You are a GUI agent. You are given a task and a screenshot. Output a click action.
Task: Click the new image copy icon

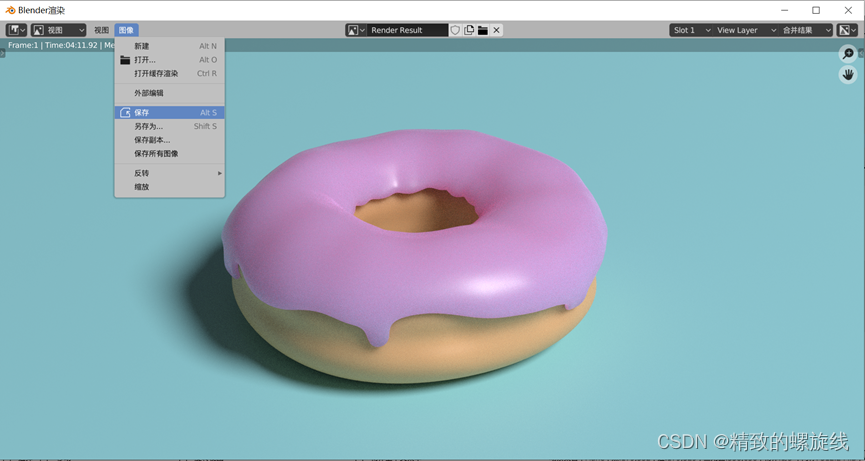pos(469,30)
